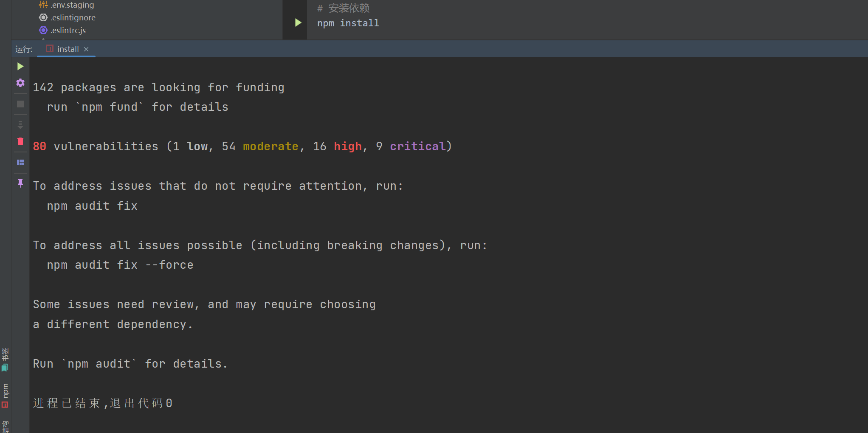868x433 pixels.
Task: Open .eslintrc.js file in project tree
Action: tap(63, 30)
